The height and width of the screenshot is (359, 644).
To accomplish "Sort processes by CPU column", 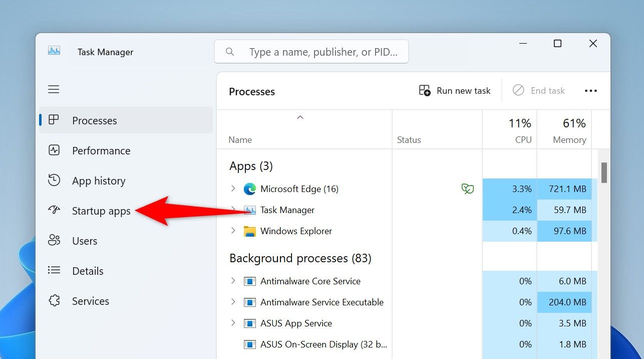I will [523, 140].
